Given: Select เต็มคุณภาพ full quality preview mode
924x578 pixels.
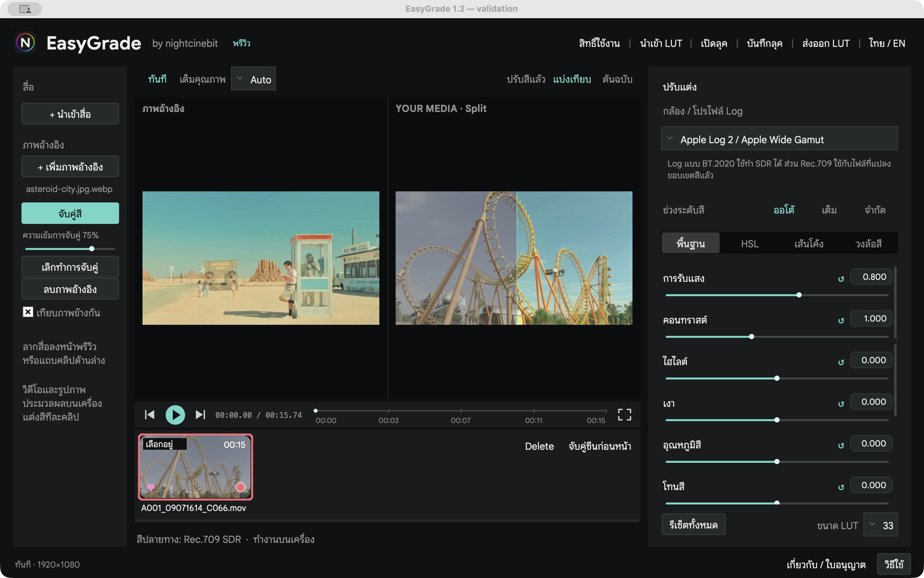Looking at the screenshot, I should [202, 79].
